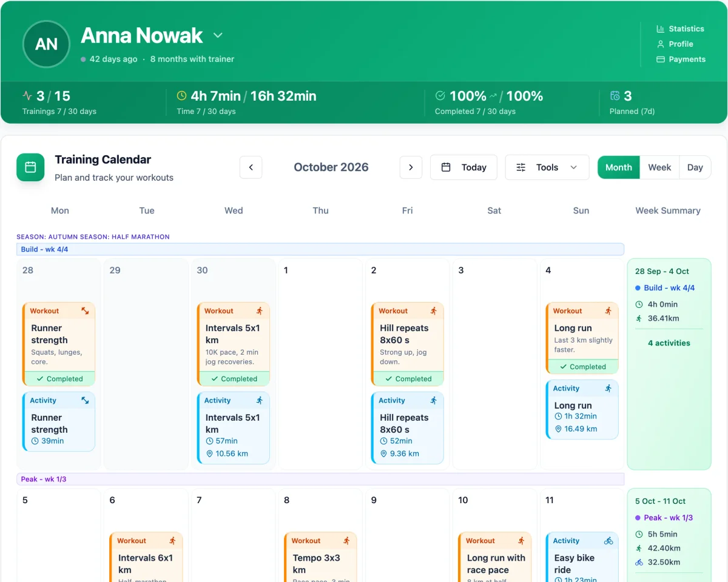Screen dimensions: 728x582
Task: Click the Payments card icon
Action: click(x=661, y=59)
